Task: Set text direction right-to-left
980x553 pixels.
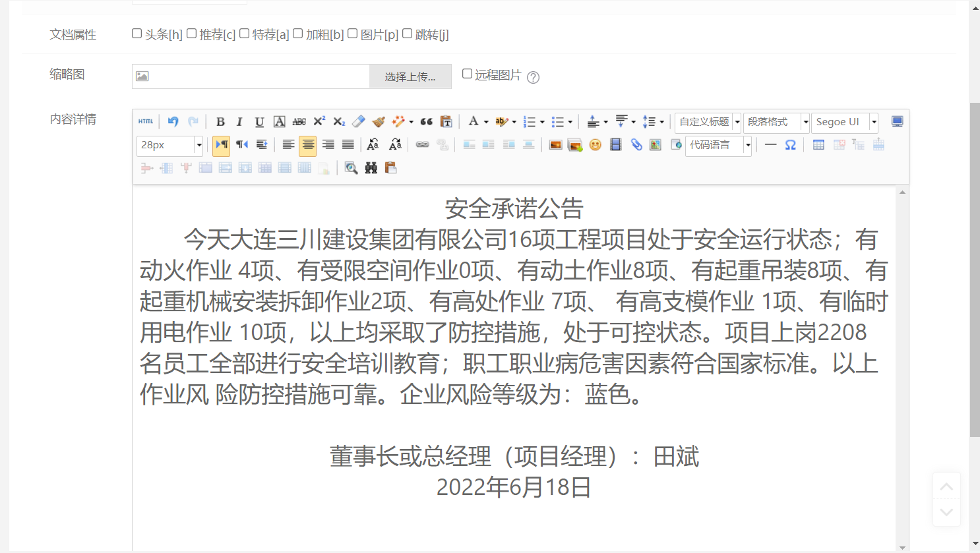Action: (242, 145)
